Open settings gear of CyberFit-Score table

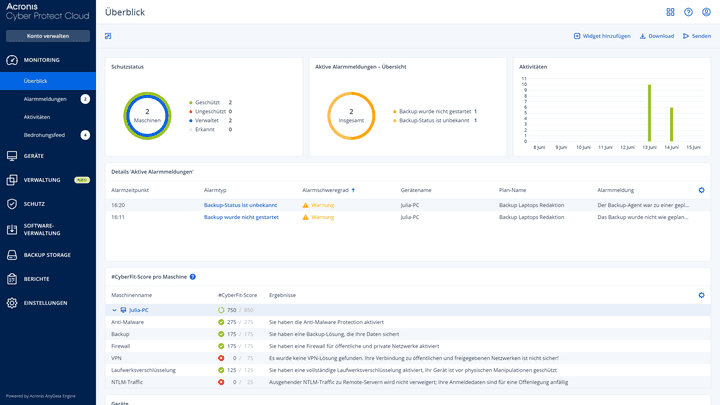pos(701,295)
